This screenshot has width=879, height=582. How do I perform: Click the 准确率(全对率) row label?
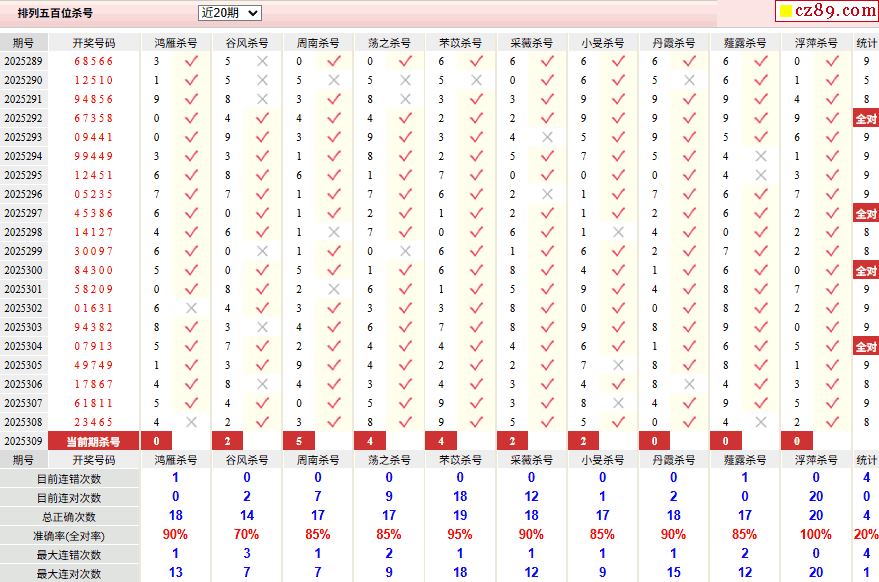(69, 536)
